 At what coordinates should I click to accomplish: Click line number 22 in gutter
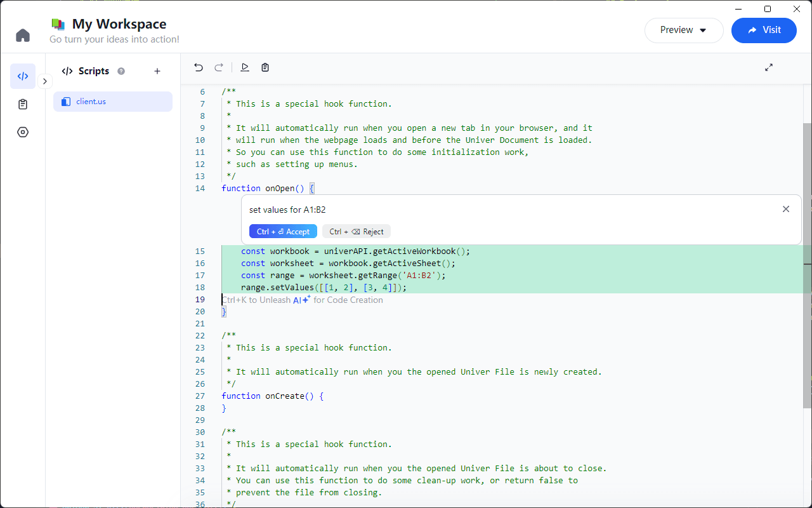click(x=200, y=336)
